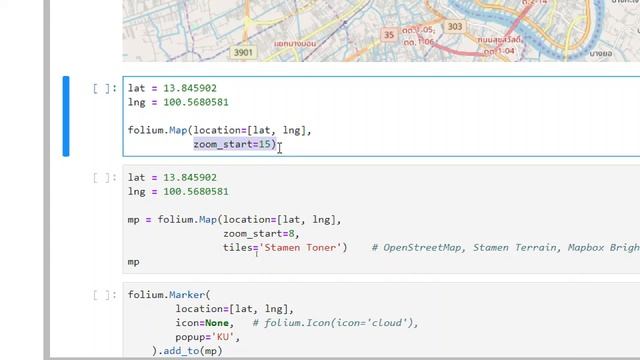640x360 pixels.
Task: Click the second cell with Stamen Toner code
Action: (381, 219)
